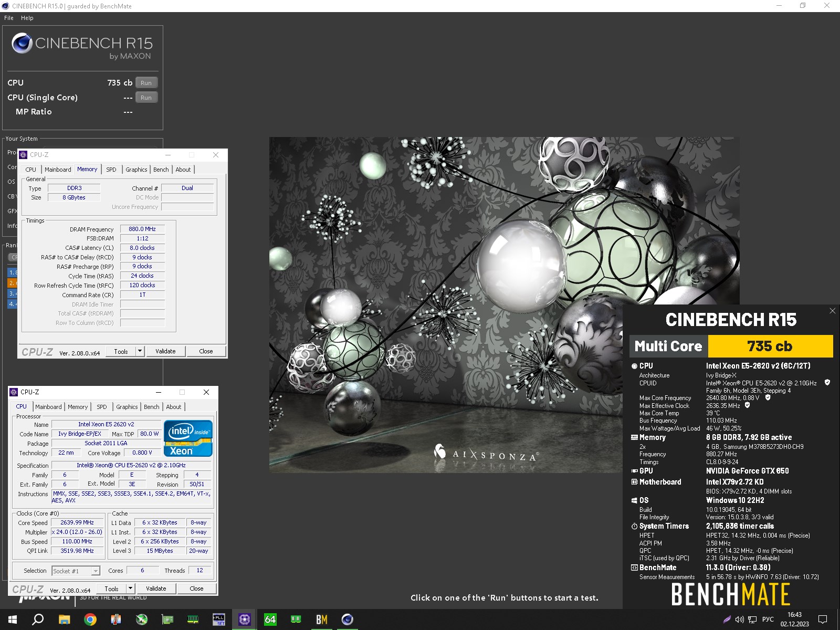
Task: Launch Google Chrome from the taskbar
Action: pos(90,619)
